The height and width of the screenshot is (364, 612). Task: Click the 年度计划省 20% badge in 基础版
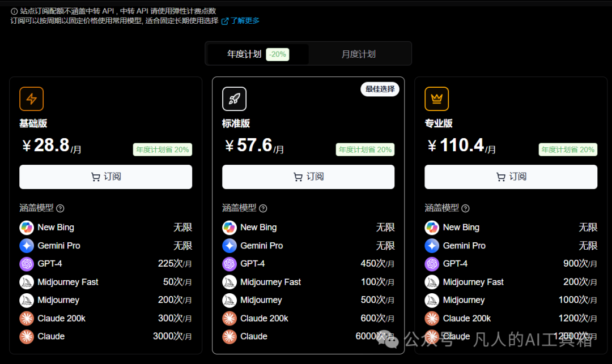163,149
